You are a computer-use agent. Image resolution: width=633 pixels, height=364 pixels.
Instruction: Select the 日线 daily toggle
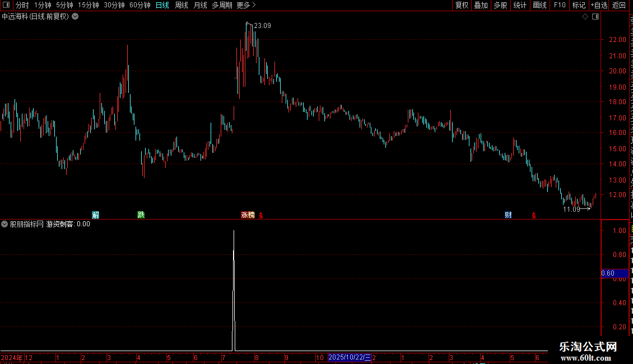[x=162, y=5]
